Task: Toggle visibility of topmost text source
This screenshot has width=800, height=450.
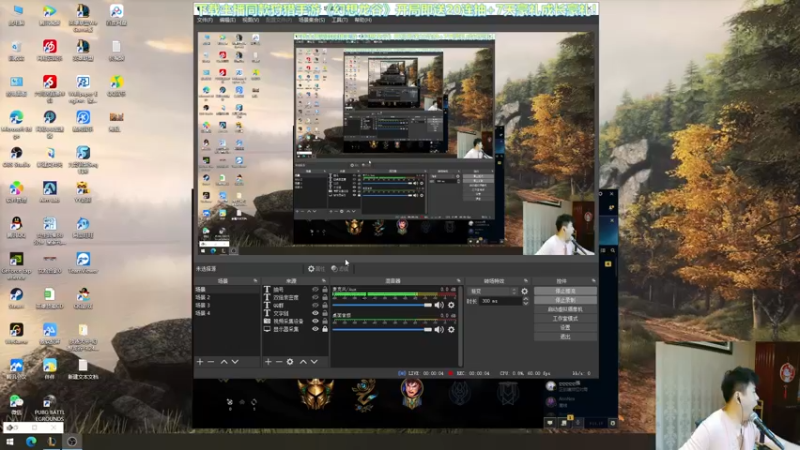Action: coord(315,289)
